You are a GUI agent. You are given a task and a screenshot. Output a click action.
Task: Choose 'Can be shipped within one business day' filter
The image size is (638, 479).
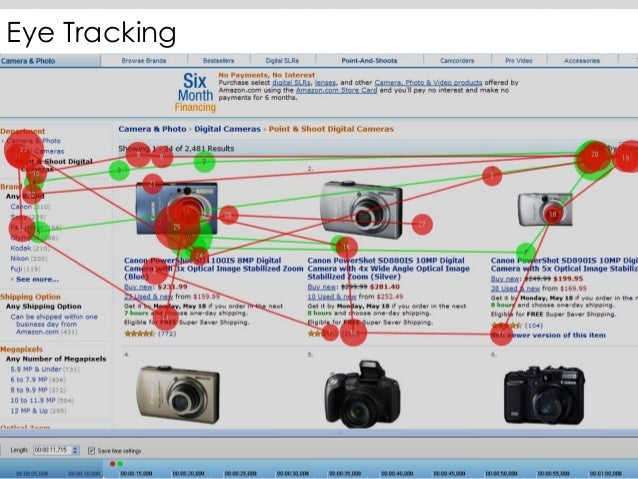click(x=54, y=324)
